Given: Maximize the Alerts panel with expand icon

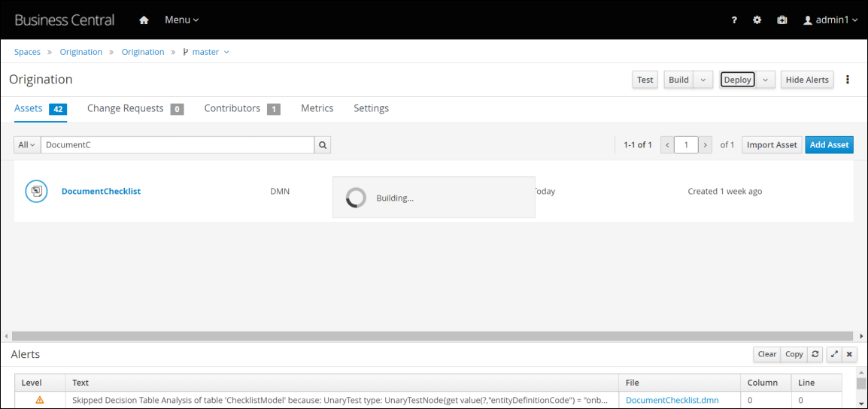Looking at the screenshot, I should point(834,354).
